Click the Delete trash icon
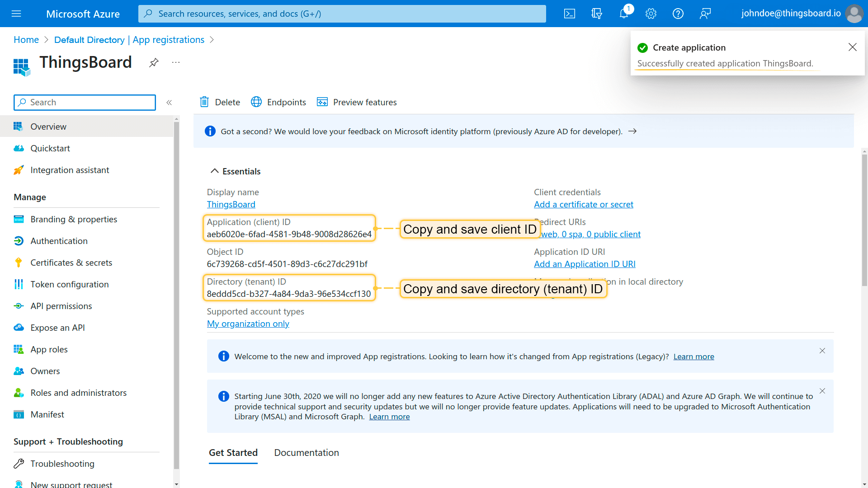 (204, 102)
